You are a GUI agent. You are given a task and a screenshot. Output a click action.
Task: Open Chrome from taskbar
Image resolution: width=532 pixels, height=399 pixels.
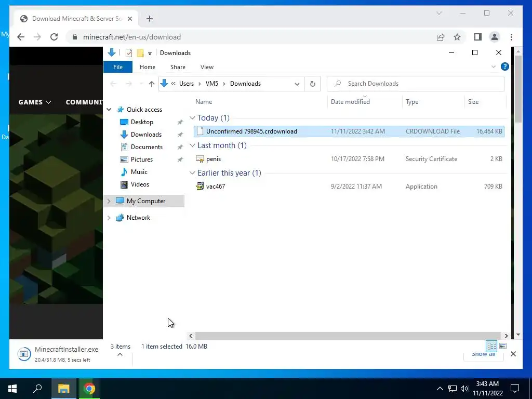[89, 389]
